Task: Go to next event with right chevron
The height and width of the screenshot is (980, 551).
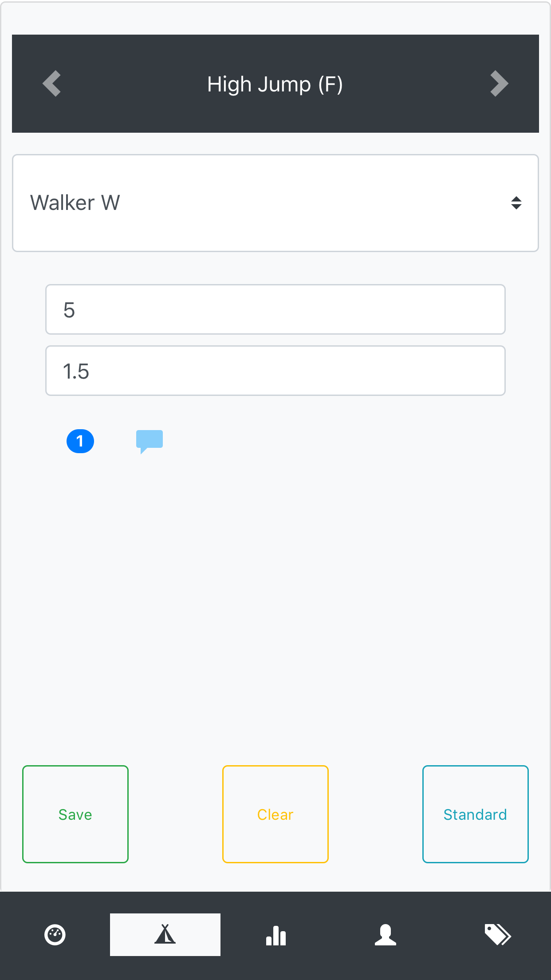Action: [499, 83]
